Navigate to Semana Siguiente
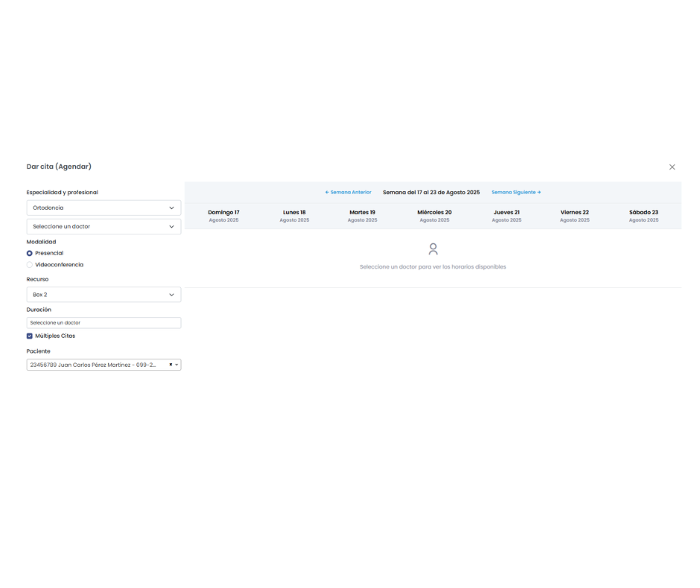The height and width of the screenshot is (588, 700). (x=516, y=192)
